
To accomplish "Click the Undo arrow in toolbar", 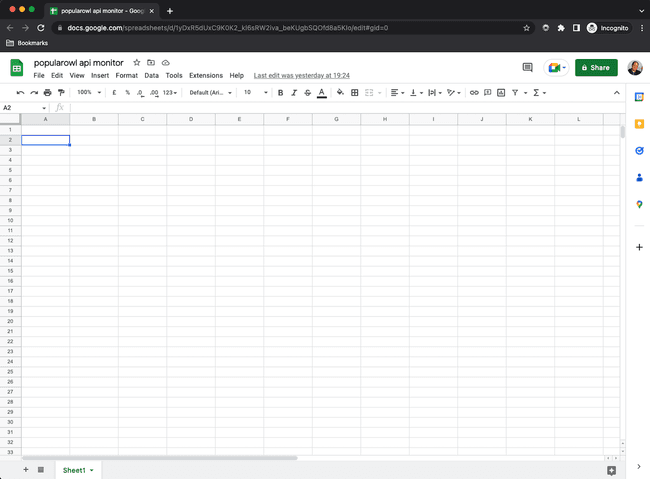I will [x=20, y=92].
